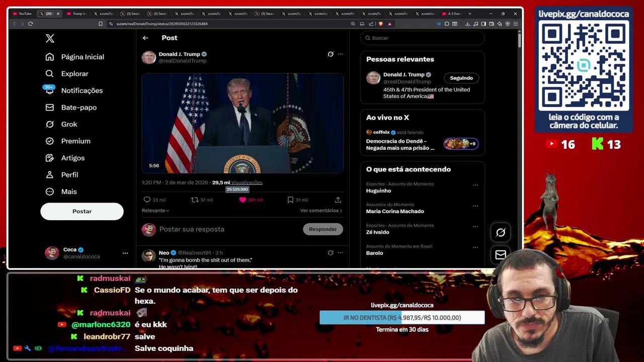Open options for Zé Ivaldo trend
The height and width of the screenshot is (362, 644).
(475, 227)
